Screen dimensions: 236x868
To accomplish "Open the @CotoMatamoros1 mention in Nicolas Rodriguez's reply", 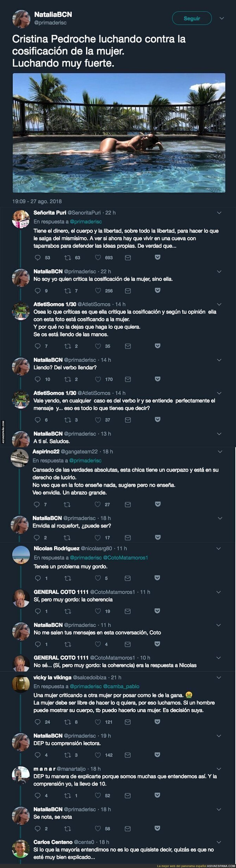I will 126,558.
